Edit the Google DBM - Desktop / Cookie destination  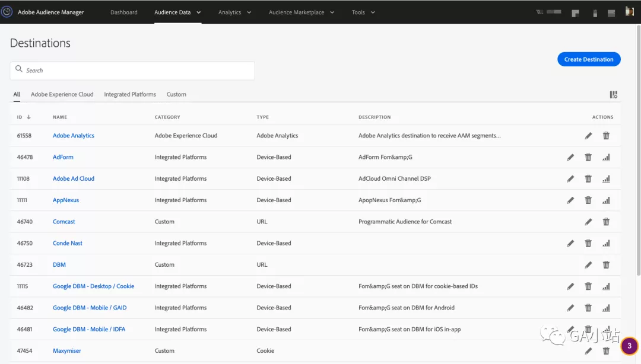(x=570, y=286)
